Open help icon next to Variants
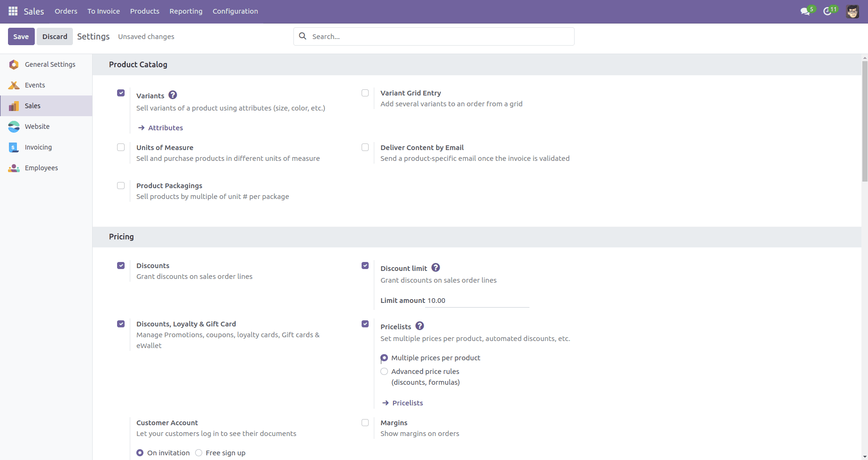Image resolution: width=868 pixels, height=460 pixels. tap(173, 95)
